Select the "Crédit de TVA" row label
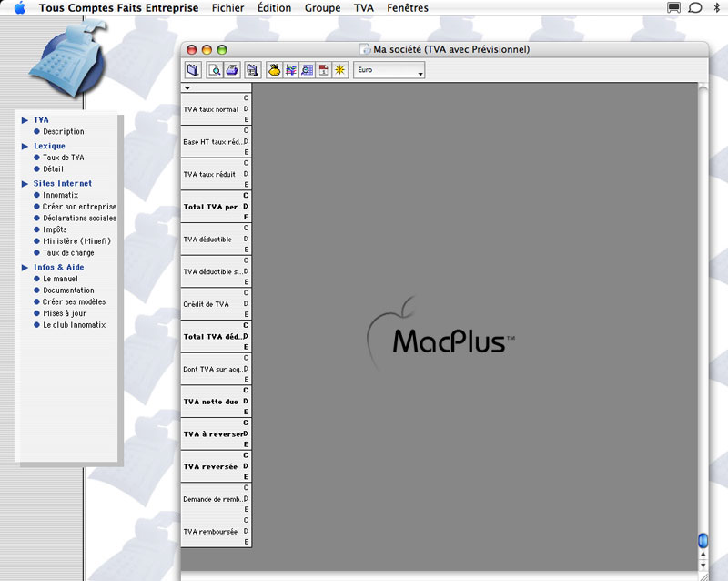 [x=207, y=305]
